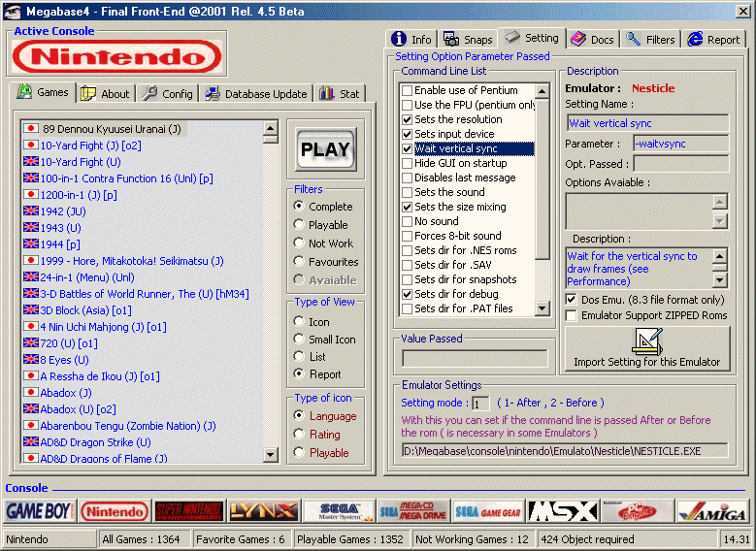Click the Parameter field showing -waitvsync

click(680, 144)
